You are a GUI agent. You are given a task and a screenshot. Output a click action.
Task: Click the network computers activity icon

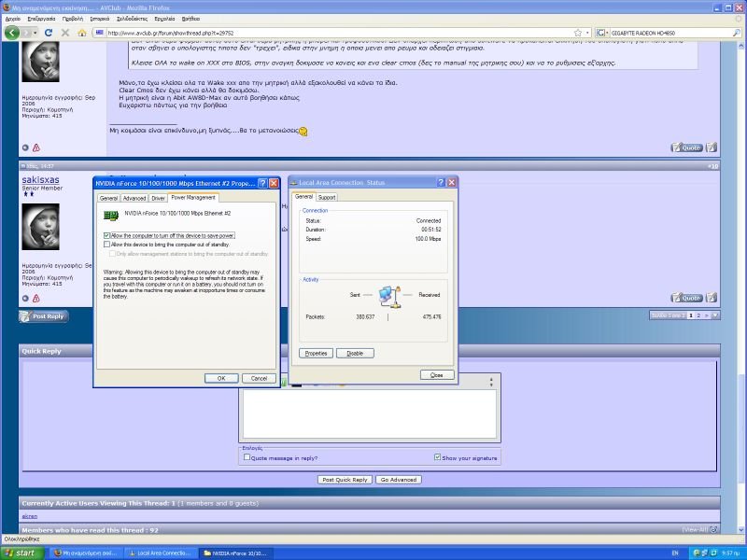coord(388,296)
